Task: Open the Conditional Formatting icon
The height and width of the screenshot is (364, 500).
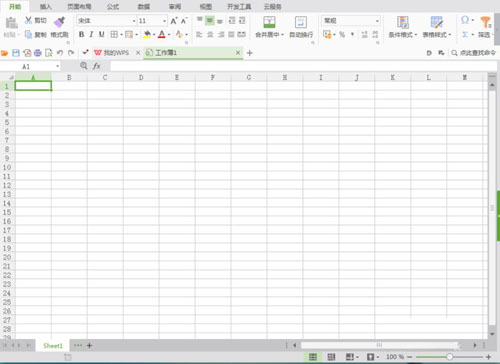Action: (403, 22)
